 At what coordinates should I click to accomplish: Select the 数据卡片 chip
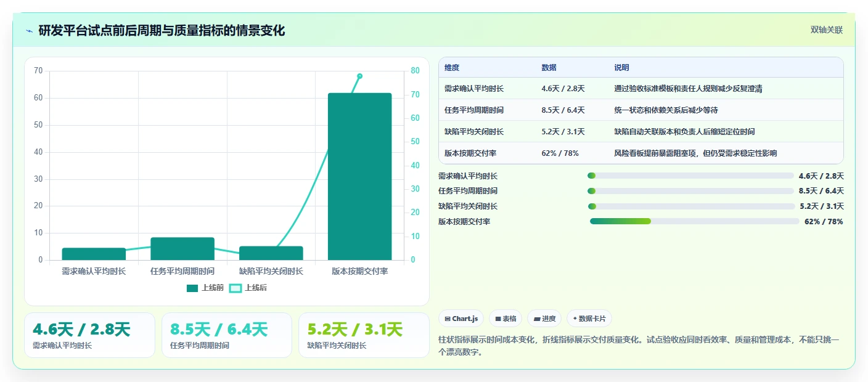pos(589,319)
